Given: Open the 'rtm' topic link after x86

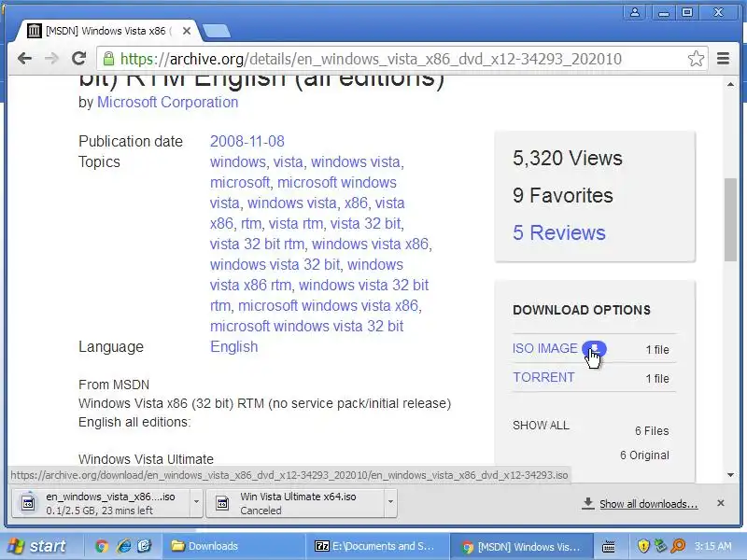Looking at the screenshot, I should (251, 223).
